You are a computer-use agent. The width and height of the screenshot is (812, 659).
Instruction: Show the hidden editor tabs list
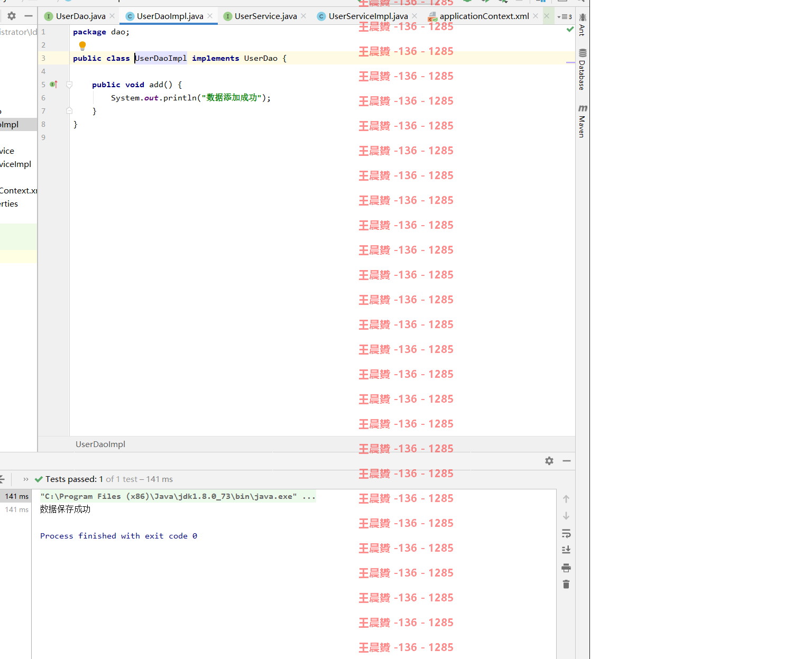coord(565,17)
